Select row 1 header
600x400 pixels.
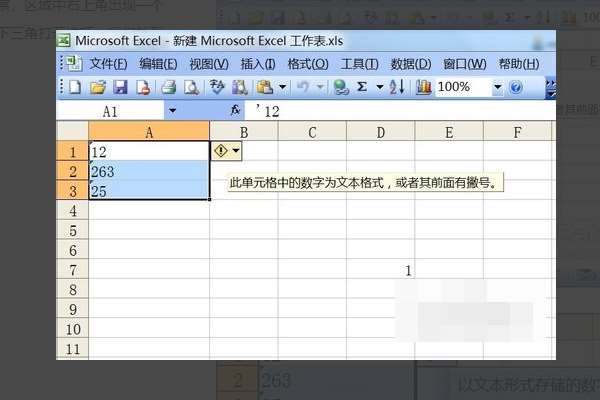pos(72,152)
